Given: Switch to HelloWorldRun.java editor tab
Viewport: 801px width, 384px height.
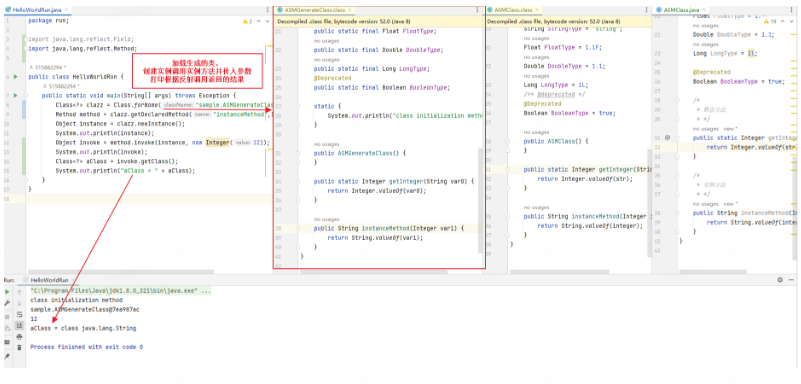Looking at the screenshot, I should [38, 10].
